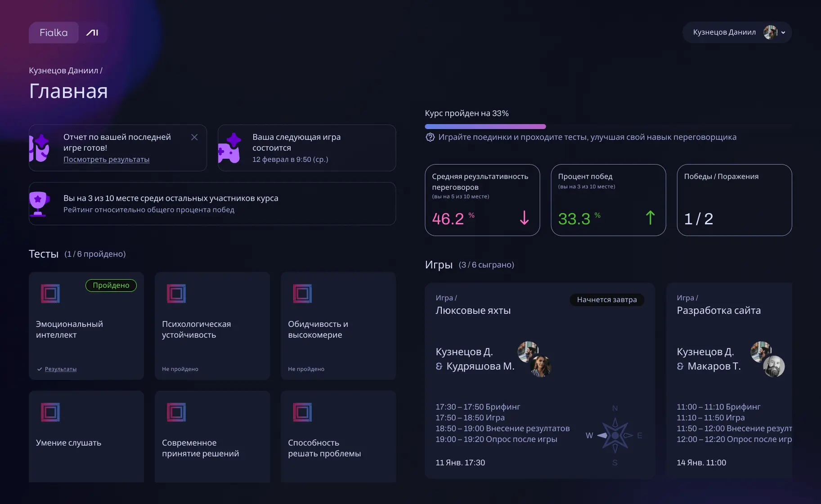This screenshot has height=504, width=821.
Task: Click Психологическая устойчивость test title
Action: [x=196, y=330]
